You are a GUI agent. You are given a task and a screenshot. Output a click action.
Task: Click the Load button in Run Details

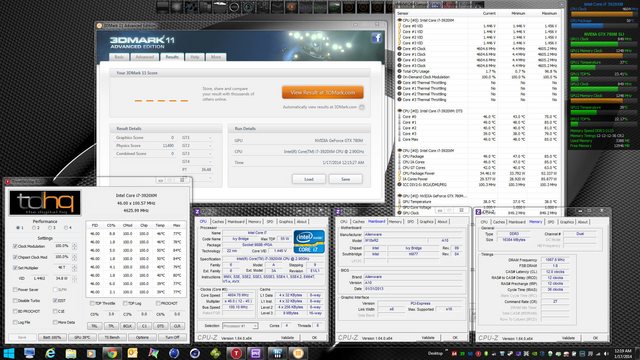(x=309, y=179)
